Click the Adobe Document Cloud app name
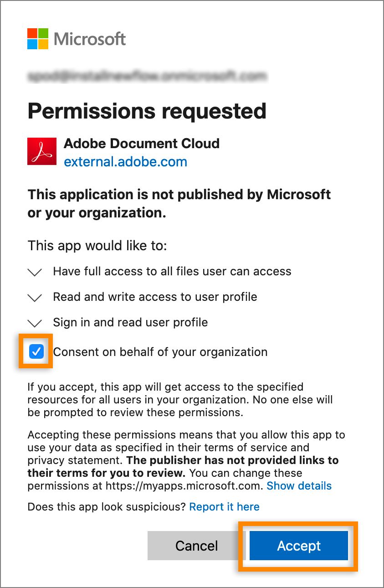Image resolution: width=384 pixels, height=588 pixels. [x=141, y=144]
